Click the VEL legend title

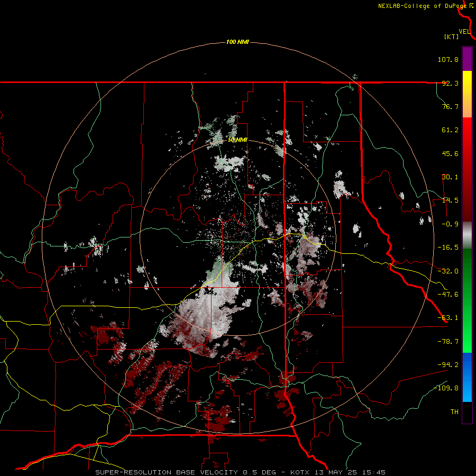point(464,32)
